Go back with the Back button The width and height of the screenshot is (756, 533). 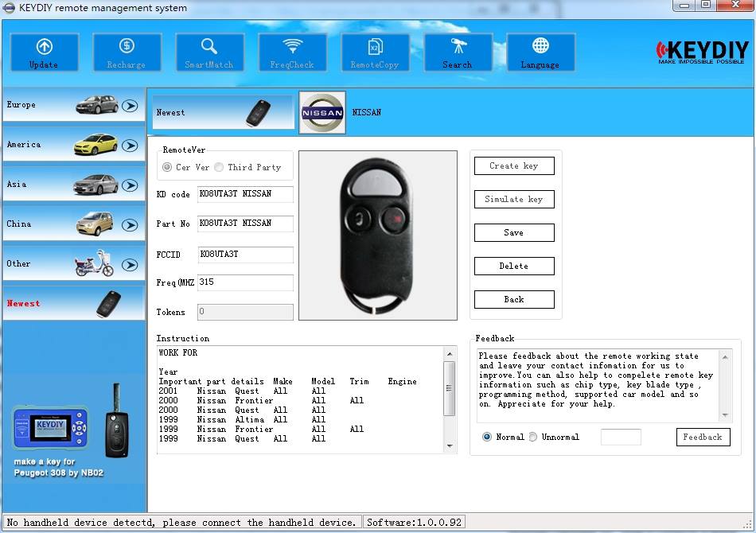tap(514, 299)
